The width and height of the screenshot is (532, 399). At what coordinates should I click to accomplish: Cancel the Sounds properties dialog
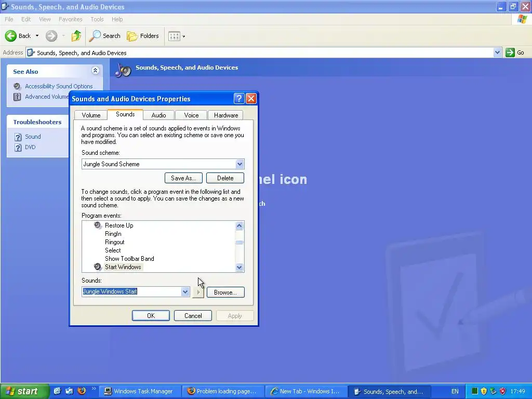point(193,316)
